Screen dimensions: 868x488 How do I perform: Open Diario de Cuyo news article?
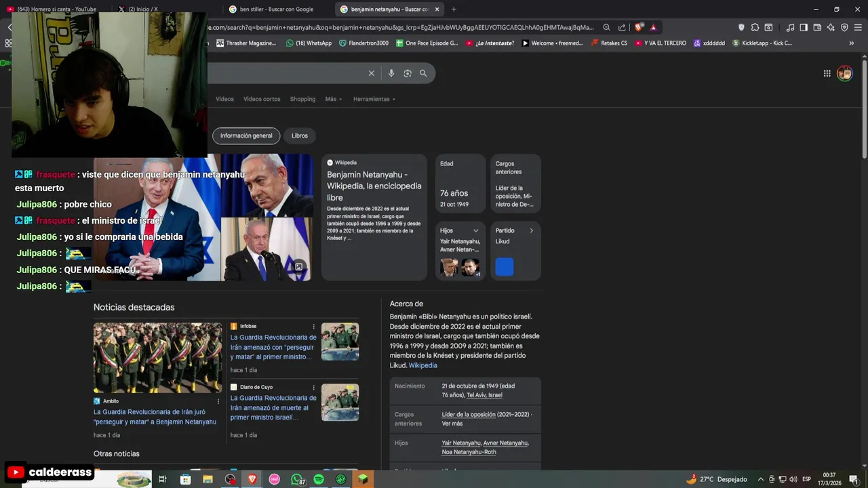pos(273,407)
